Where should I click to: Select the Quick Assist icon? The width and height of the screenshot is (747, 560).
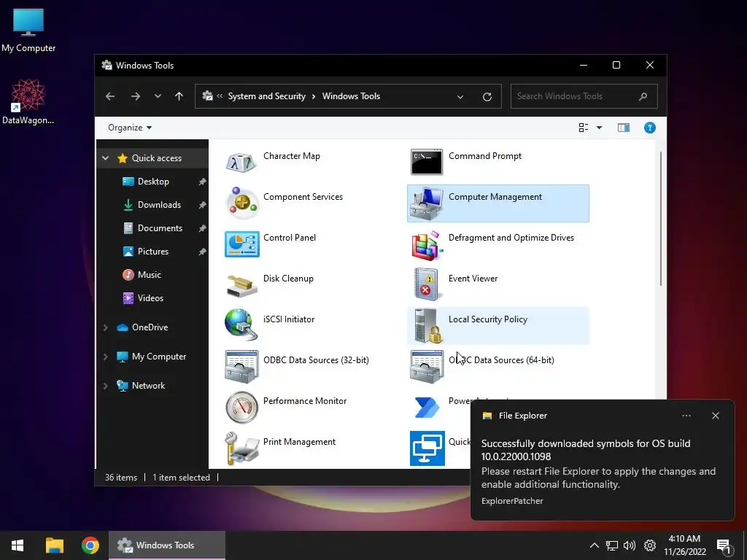tap(427, 448)
